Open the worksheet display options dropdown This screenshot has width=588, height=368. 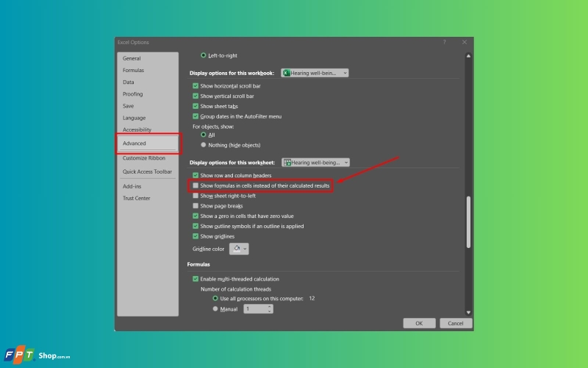[x=315, y=162]
